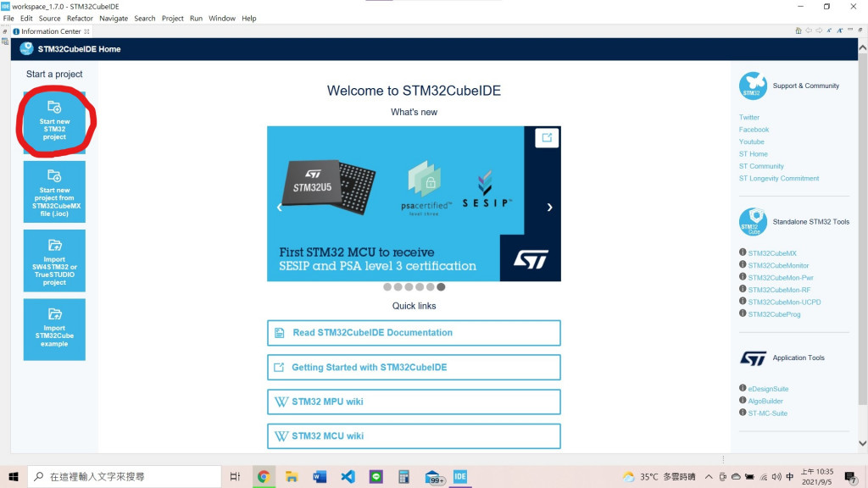Open Word from the taskbar
868x488 pixels.
(320, 476)
